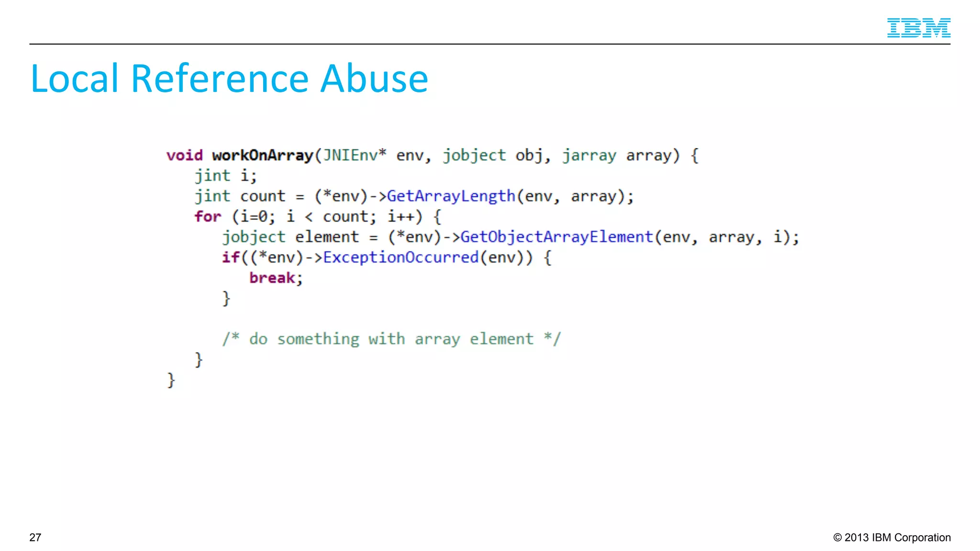980x551 pixels.
Task: Click the 'break;' statement
Action: click(276, 278)
